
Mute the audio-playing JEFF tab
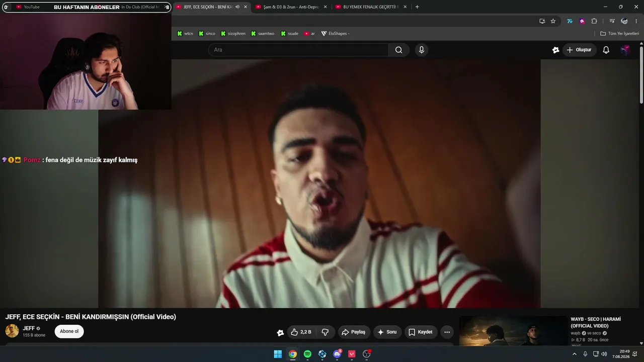237,7
